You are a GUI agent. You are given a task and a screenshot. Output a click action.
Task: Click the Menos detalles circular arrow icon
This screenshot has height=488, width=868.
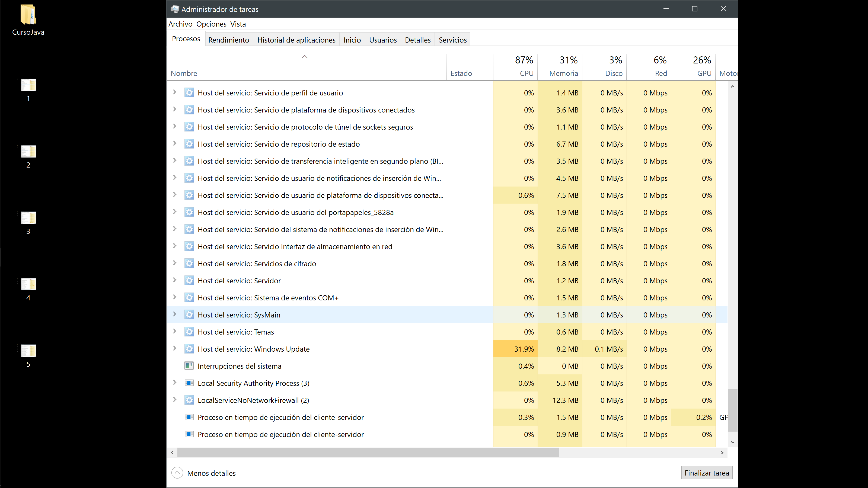177,473
